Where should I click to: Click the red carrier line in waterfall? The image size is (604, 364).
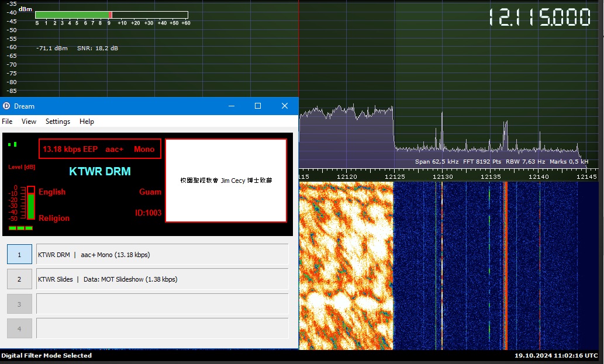coord(506,265)
